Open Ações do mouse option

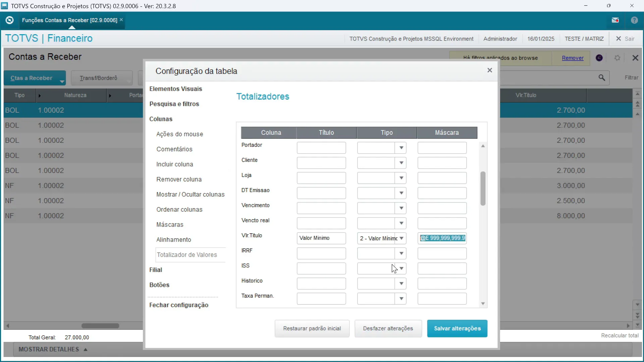pos(179,134)
